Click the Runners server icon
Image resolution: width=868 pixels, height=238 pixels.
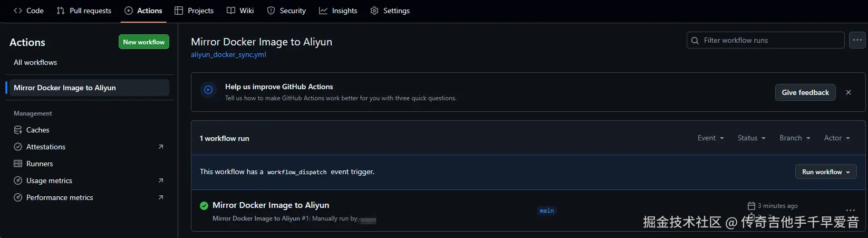pyautogui.click(x=18, y=164)
